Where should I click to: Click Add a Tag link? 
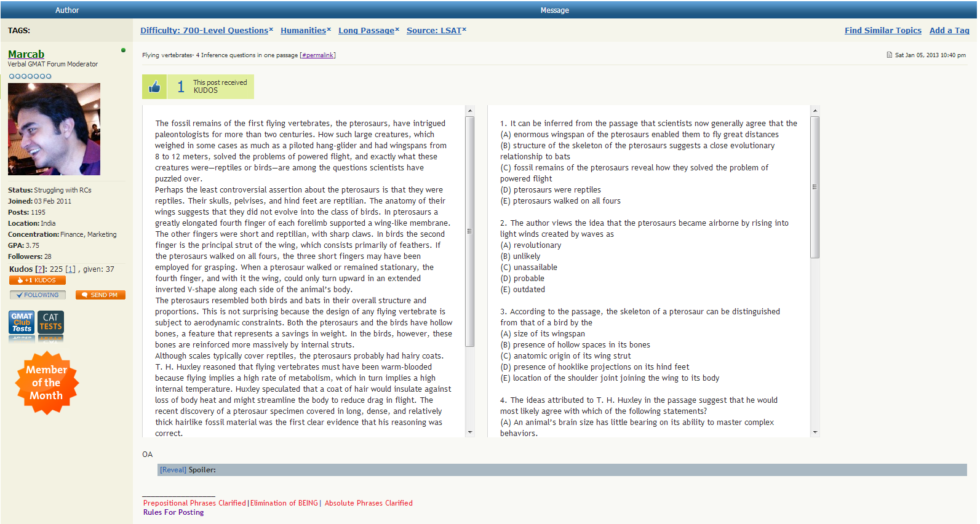(949, 30)
